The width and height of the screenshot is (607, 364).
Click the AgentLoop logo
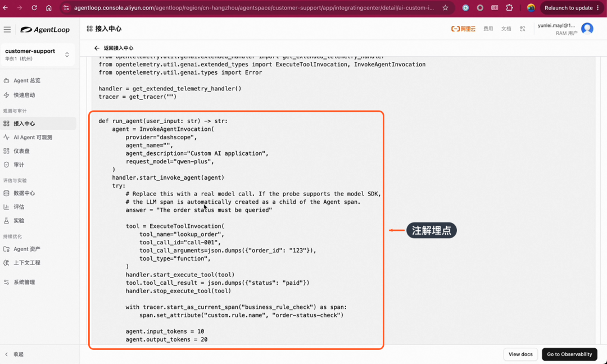click(x=45, y=29)
